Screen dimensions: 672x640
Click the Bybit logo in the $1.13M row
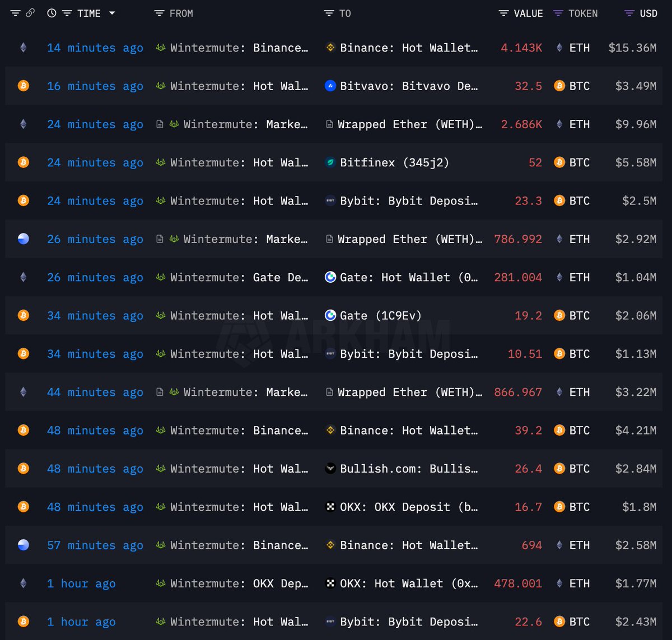point(330,354)
